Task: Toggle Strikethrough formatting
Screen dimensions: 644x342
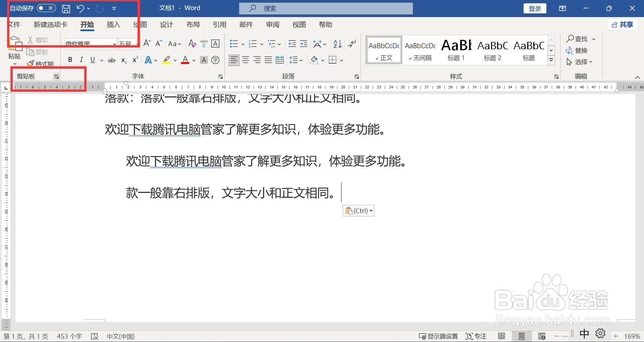Action: (x=112, y=60)
